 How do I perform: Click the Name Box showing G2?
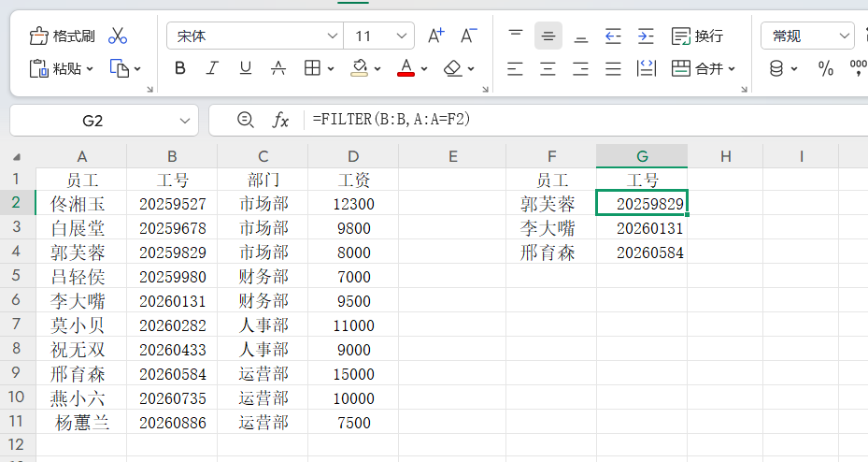coord(92,121)
